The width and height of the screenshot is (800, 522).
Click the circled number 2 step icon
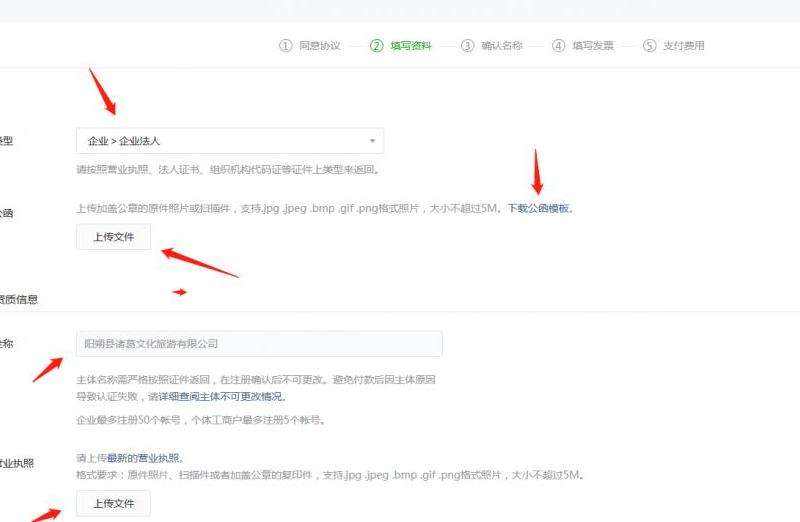[x=377, y=45]
